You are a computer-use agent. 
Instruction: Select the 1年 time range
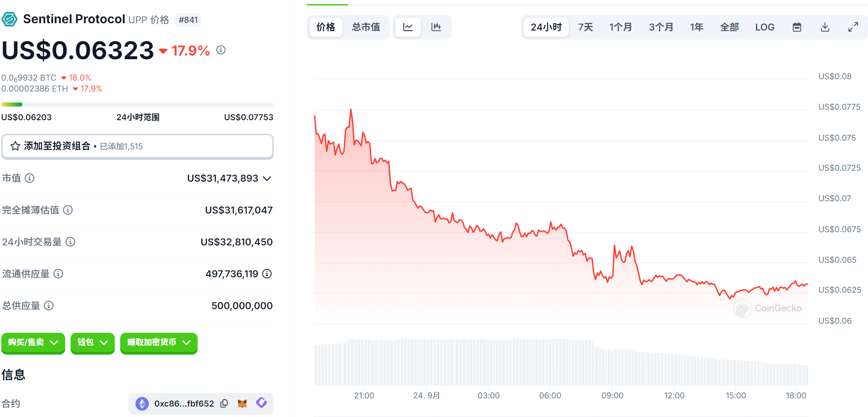point(697,27)
